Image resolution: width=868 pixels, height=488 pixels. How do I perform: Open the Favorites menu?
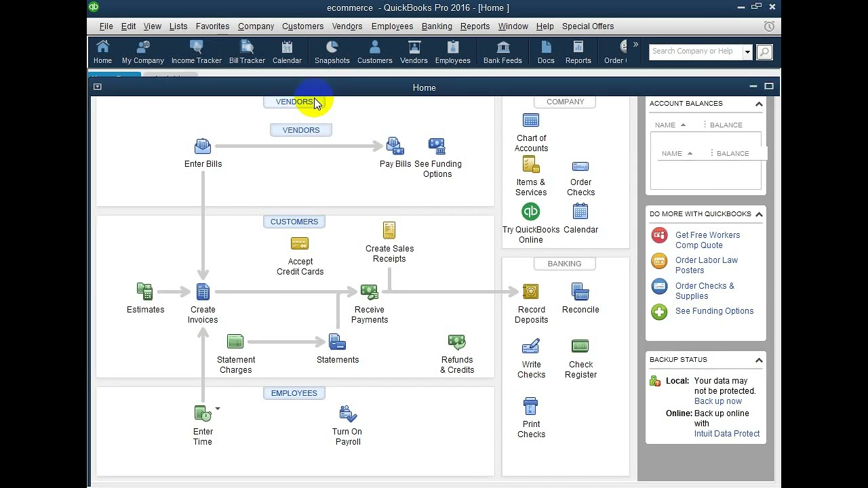[212, 26]
